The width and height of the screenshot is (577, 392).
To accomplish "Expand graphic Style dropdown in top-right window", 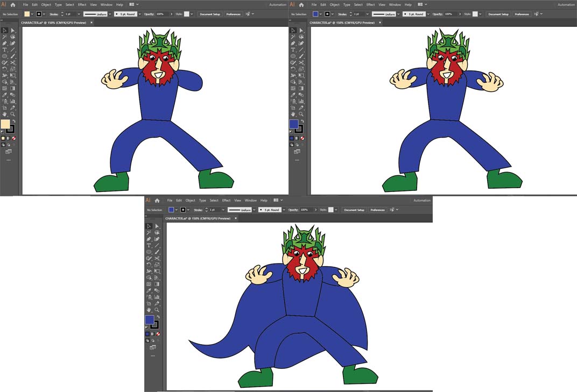I will click(480, 14).
